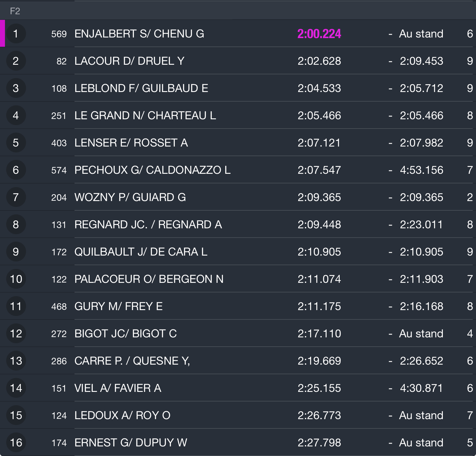
Task: Click position badge 16 circle
Action: (16, 442)
